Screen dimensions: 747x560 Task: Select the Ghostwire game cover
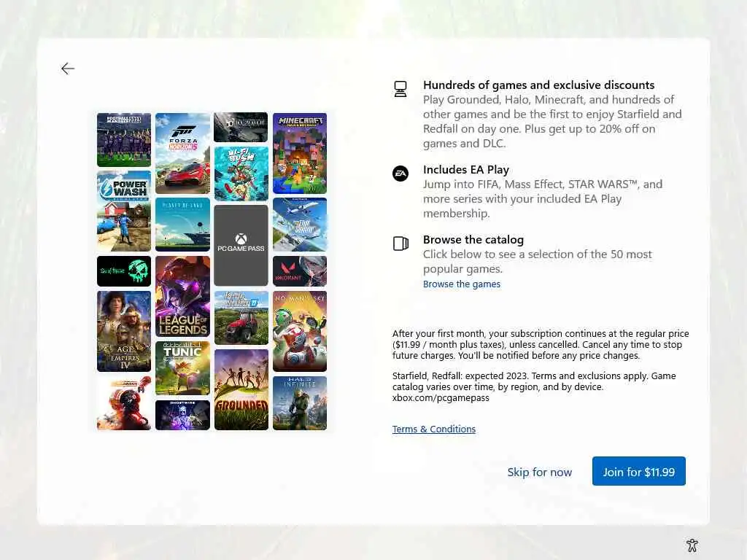(182, 415)
